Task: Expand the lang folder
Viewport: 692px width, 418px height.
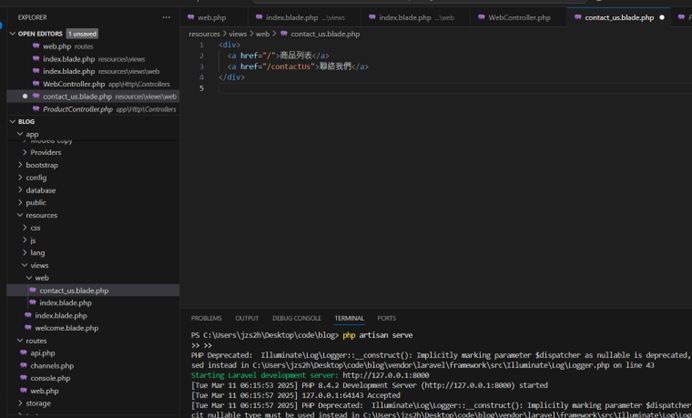Action: (x=25, y=252)
